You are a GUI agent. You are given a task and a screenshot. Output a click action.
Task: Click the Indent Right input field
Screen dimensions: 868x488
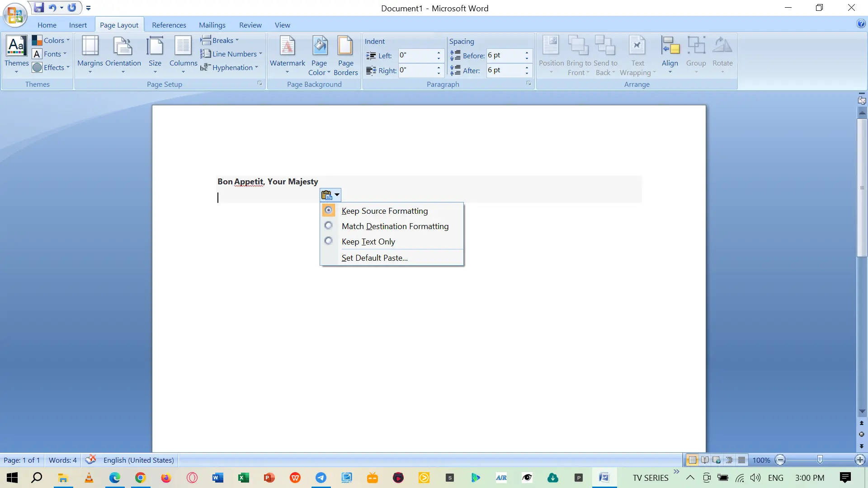pos(416,70)
